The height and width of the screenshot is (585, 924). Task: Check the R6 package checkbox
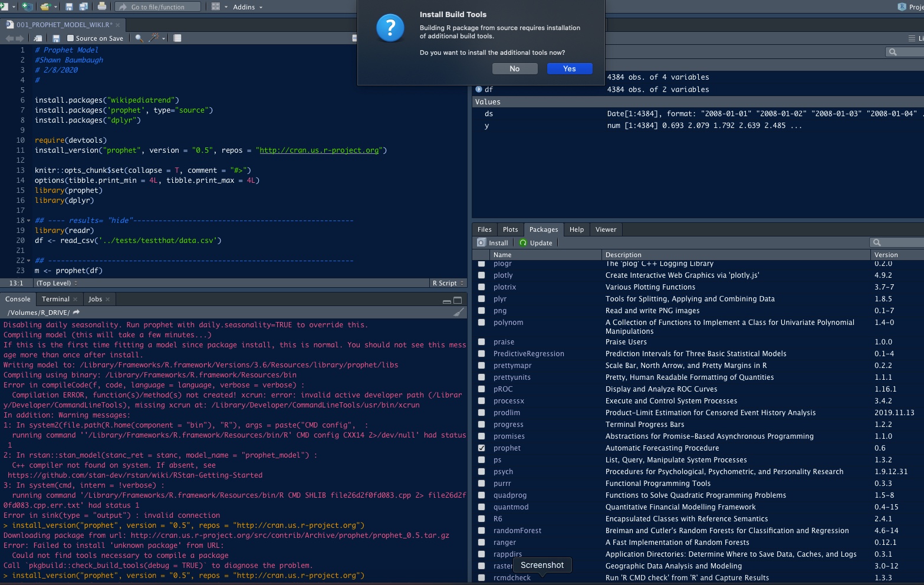[482, 518]
